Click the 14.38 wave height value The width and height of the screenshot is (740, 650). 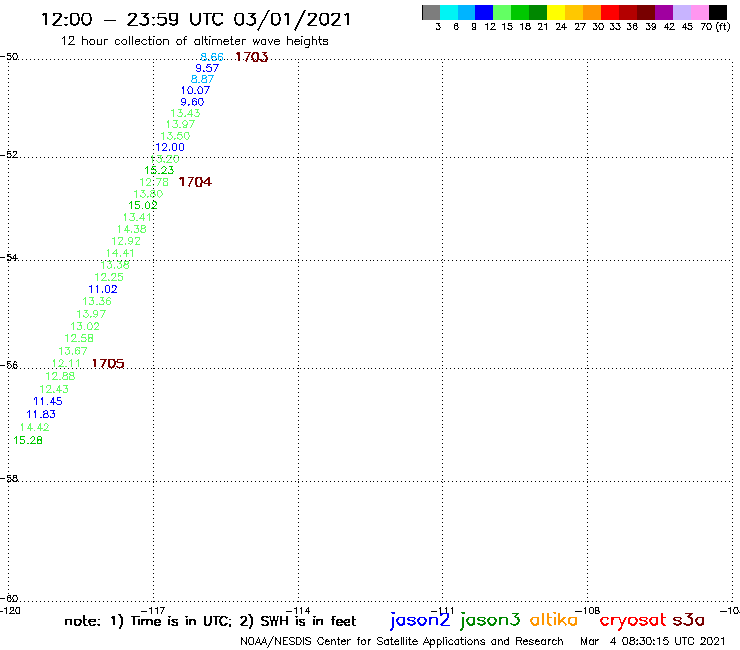point(132,229)
